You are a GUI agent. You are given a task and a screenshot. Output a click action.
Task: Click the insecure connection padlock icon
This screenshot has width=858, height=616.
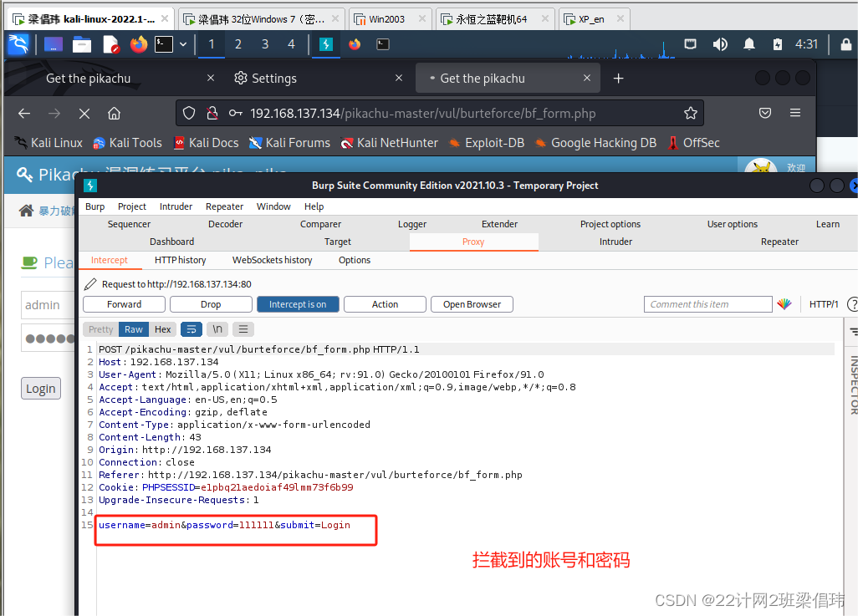tap(212, 113)
